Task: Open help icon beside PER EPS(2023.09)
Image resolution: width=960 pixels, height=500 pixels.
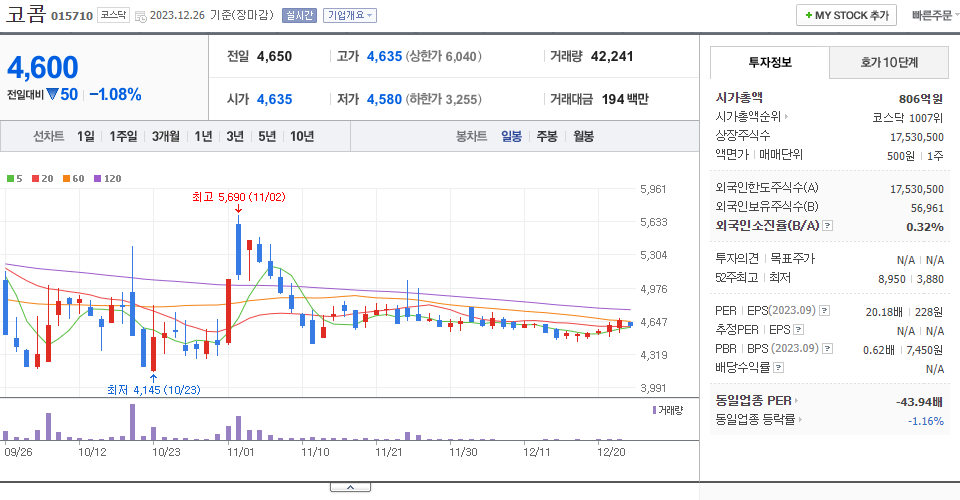Action: click(x=825, y=311)
